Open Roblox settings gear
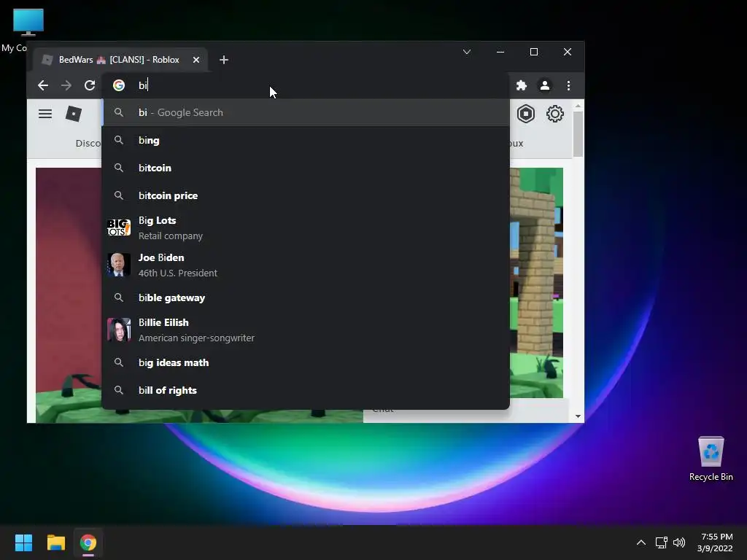 [554, 114]
